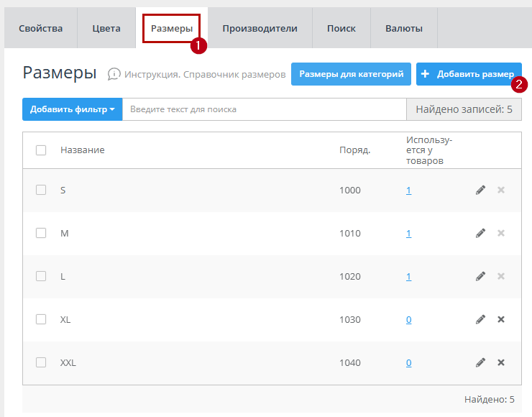532x417 pixels.
Task: Click the Добавить размер button
Action: coord(468,74)
